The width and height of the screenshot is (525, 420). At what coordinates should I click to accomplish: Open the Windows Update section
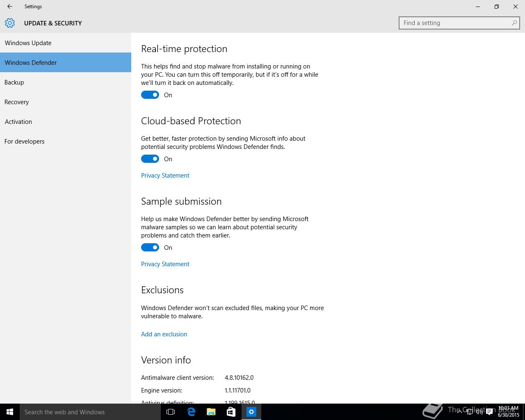coord(66,43)
